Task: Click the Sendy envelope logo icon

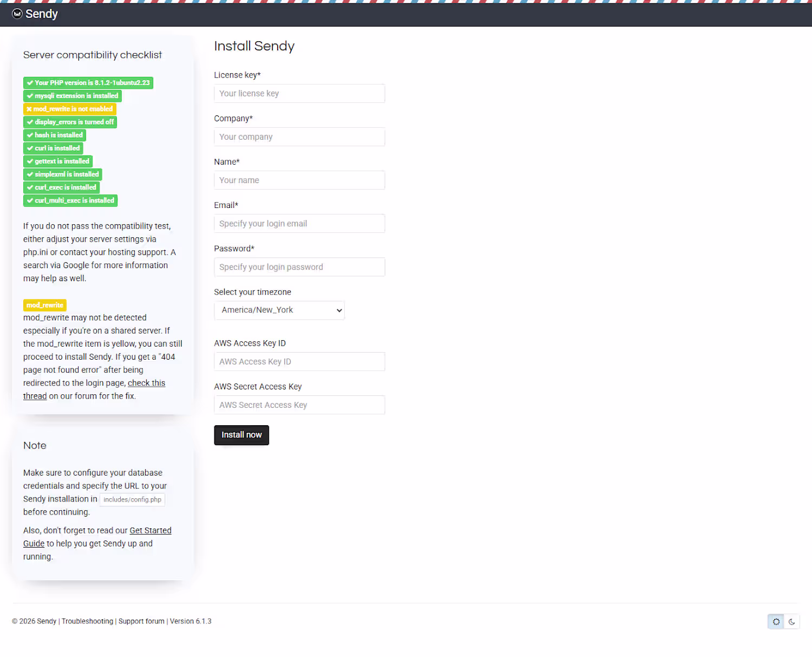Action: point(17,14)
